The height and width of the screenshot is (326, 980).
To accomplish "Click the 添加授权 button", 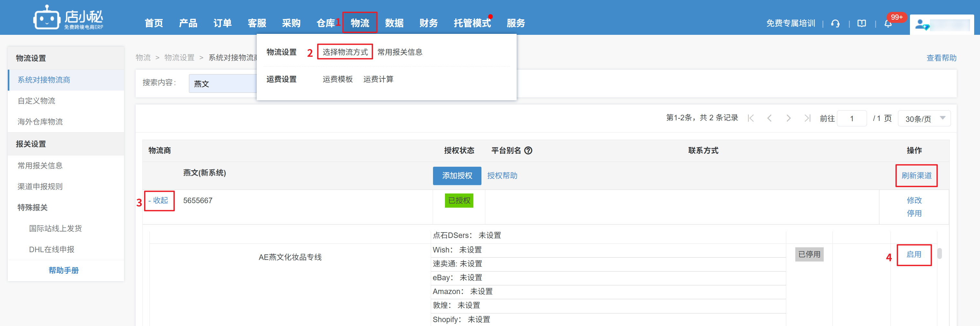I will click(457, 176).
